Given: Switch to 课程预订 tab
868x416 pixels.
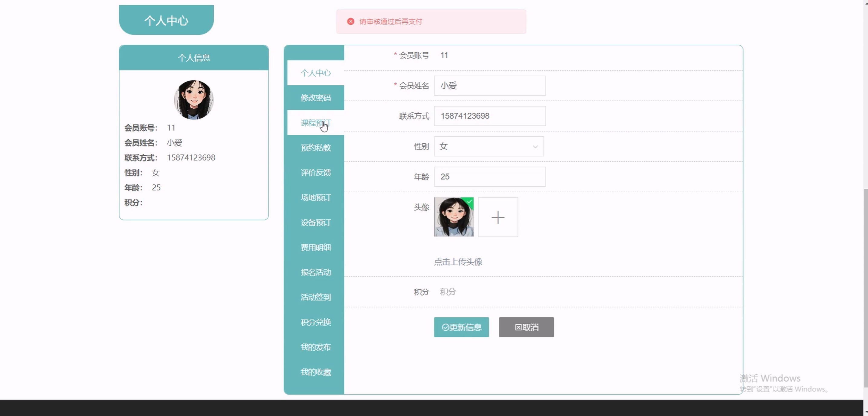Looking at the screenshot, I should [315, 123].
